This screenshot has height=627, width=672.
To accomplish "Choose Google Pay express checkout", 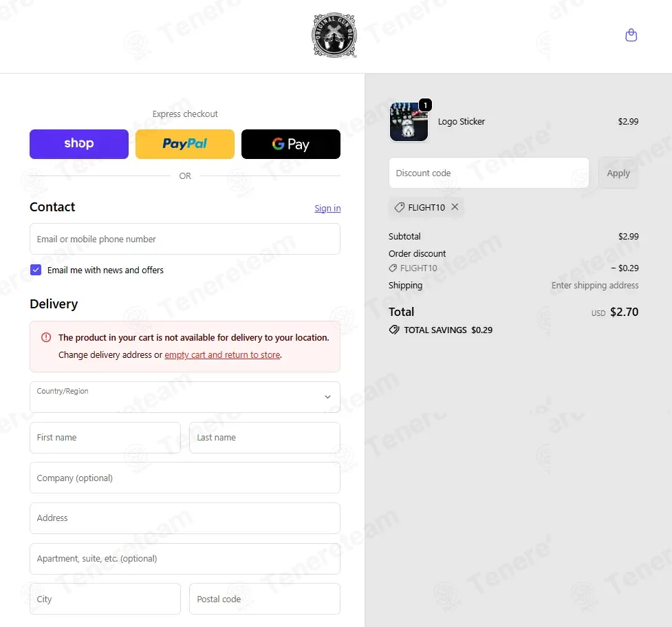I will (290, 144).
